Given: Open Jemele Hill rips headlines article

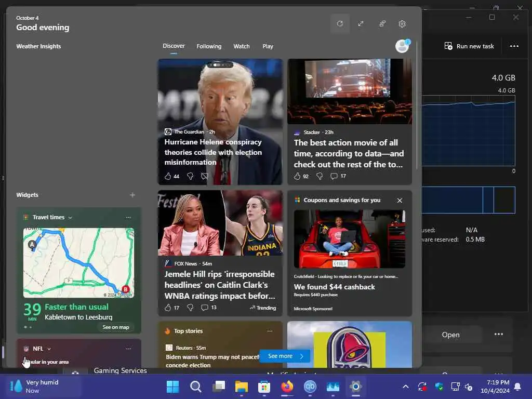Looking at the screenshot, I should [220, 285].
